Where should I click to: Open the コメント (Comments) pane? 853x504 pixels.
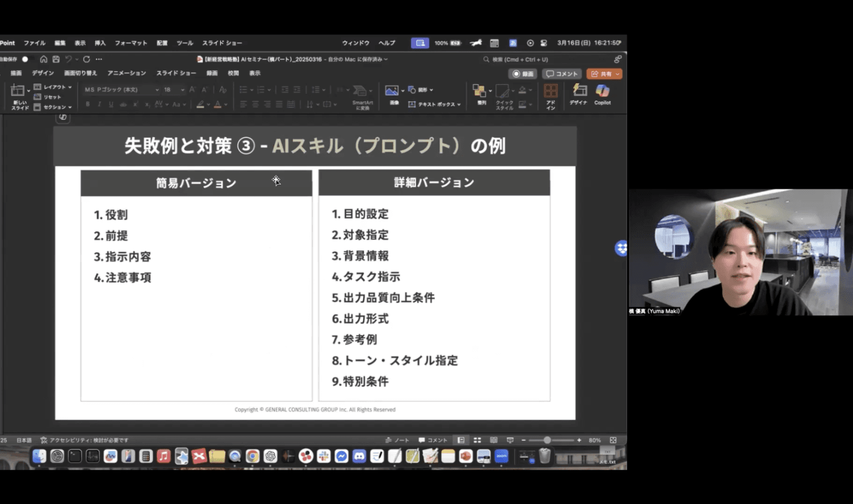coord(561,73)
